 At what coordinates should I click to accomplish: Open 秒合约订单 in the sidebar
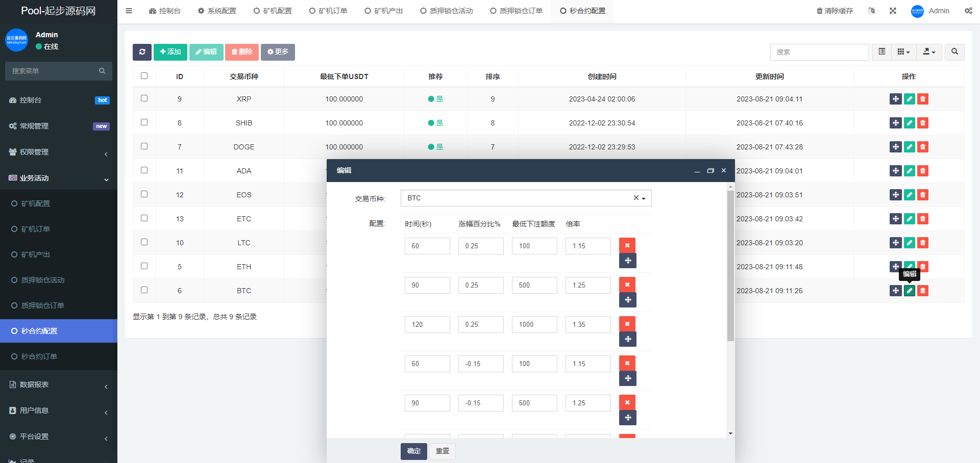[x=39, y=356]
